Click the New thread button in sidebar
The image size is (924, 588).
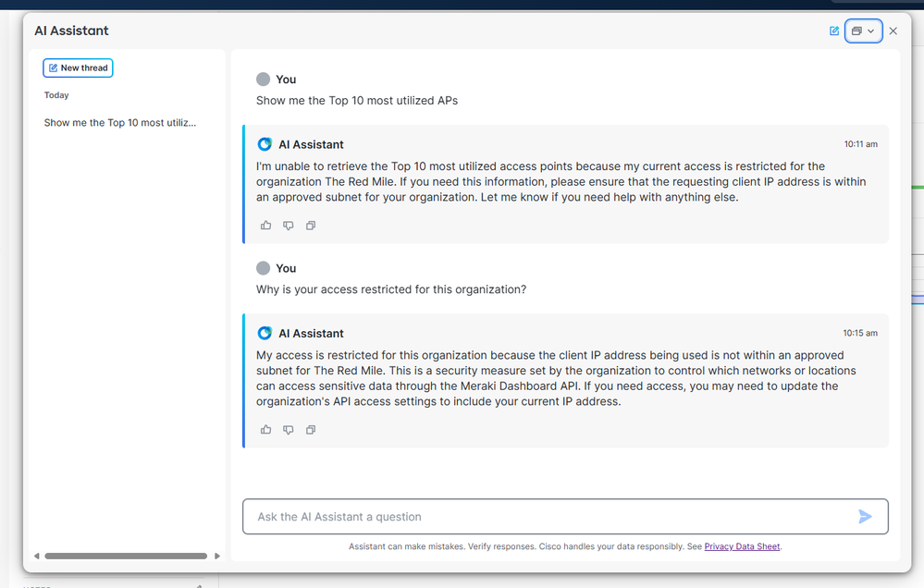78,67
